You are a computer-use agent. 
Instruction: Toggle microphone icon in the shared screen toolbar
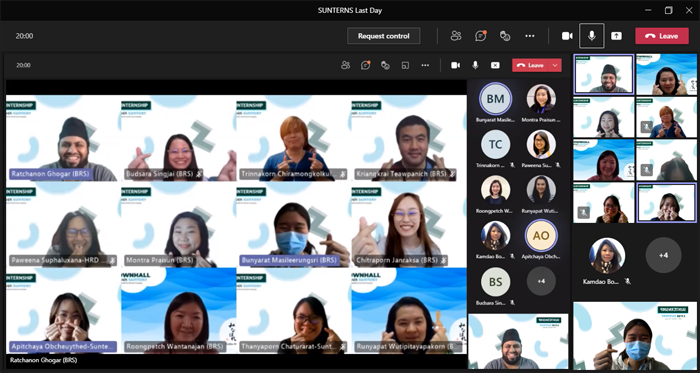475,65
